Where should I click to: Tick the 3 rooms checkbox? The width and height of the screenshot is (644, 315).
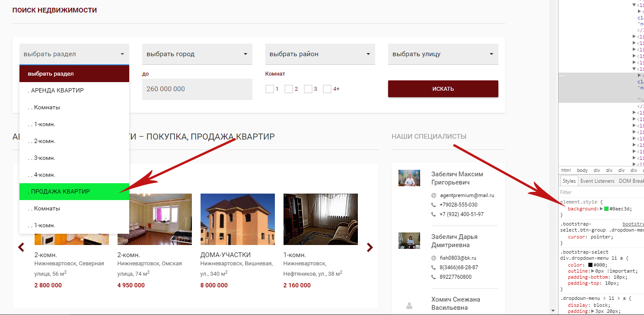(x=308, y=89)
